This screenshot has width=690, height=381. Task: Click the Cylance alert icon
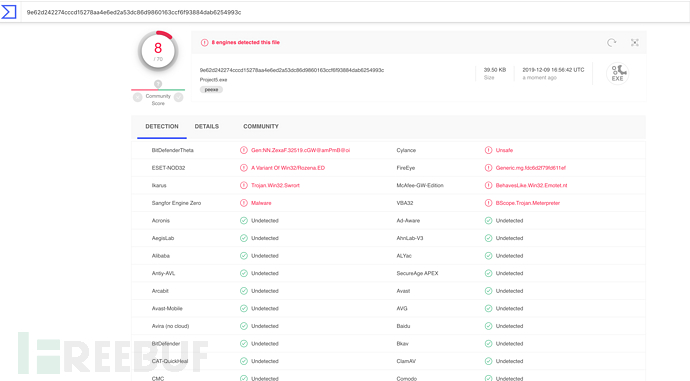[488, 150]
